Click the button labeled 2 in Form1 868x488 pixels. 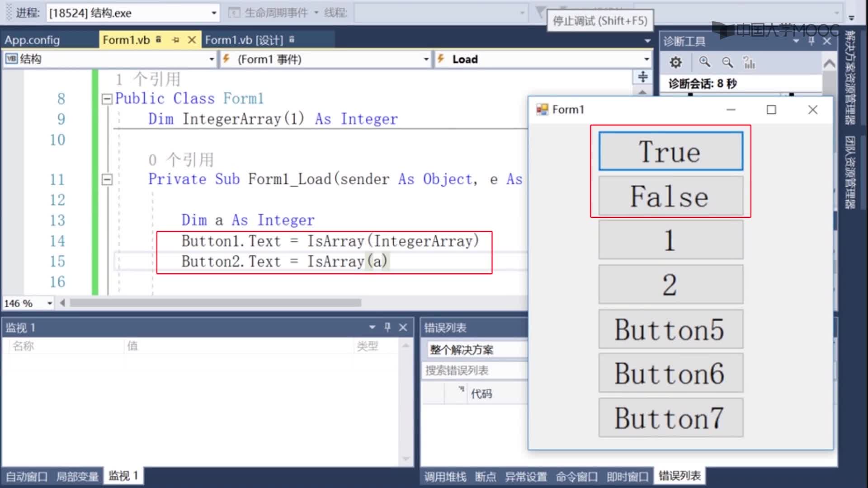[x=671, y=284]
